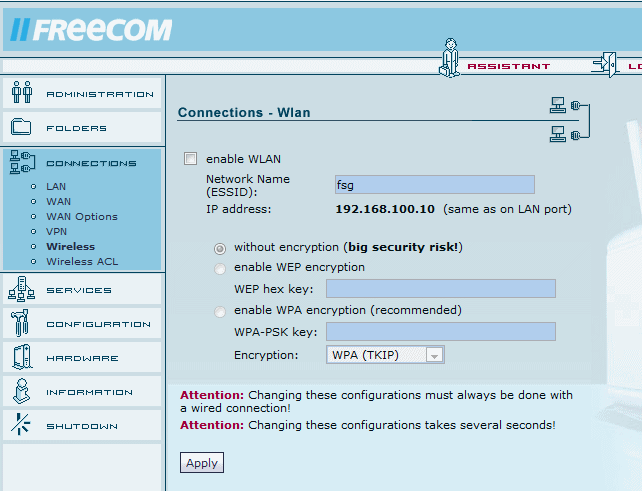Open the Wireless ACL submenu item

click(x=82, y=262)
